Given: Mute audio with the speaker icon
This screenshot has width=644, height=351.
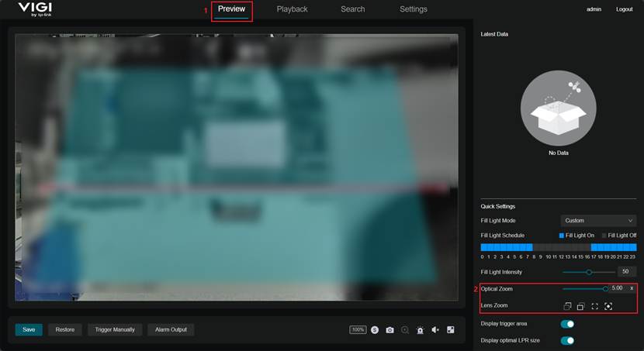Looking at the screenshot, I should pyautogui.click(x=435, y=330).
